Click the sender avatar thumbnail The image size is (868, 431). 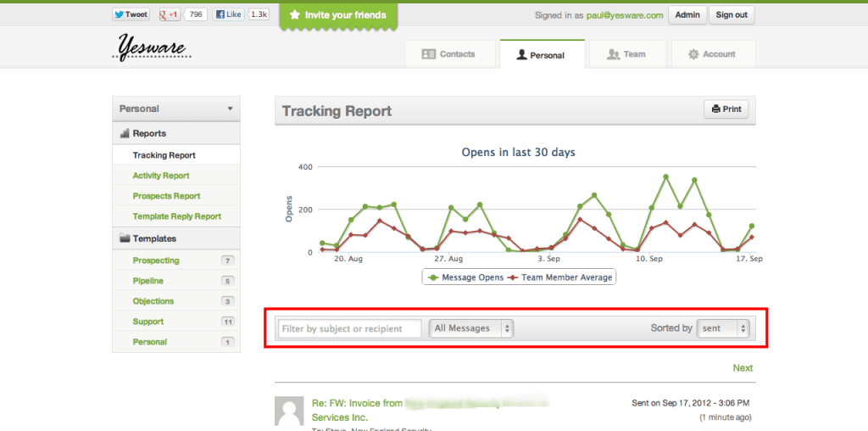[x=289, y=411]
